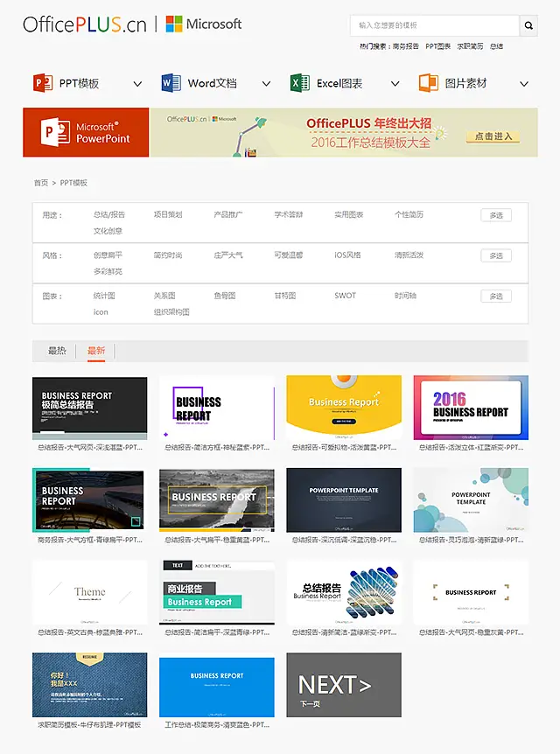Open the solid blue BUSINESS REPORT thumbnail

click(216, 688)
